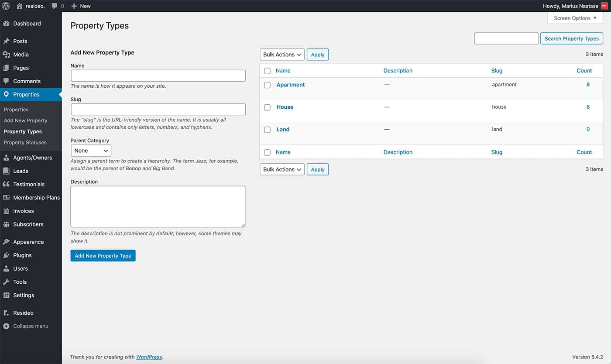Click the Plugins plug icon

pos(6,255)
